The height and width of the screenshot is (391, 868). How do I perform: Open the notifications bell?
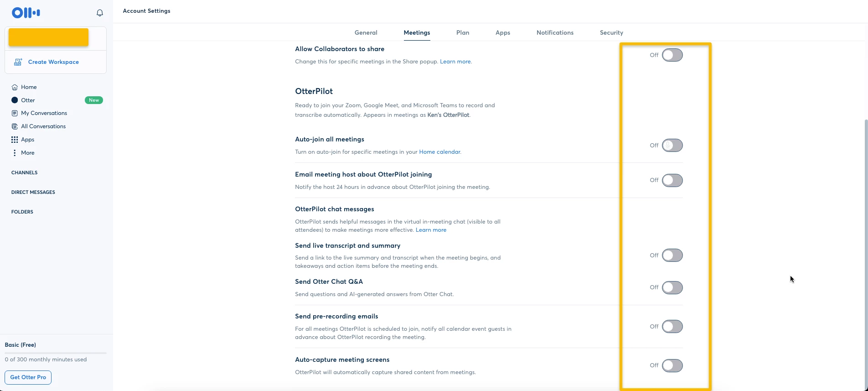point(100,13)
